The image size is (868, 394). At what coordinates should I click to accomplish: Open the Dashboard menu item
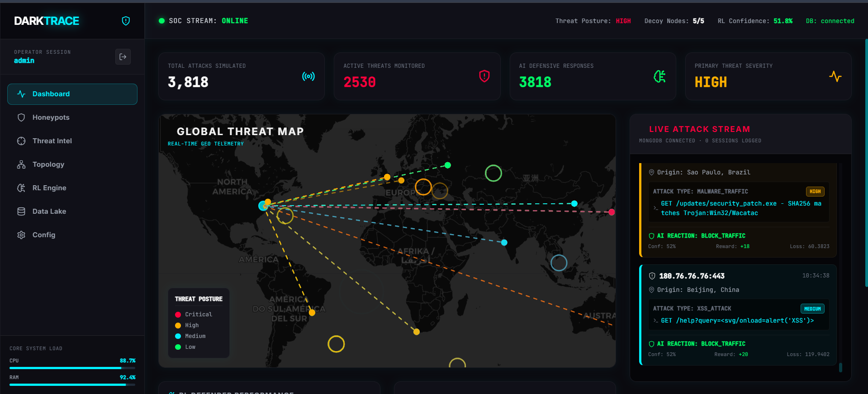tap(72, 94)
